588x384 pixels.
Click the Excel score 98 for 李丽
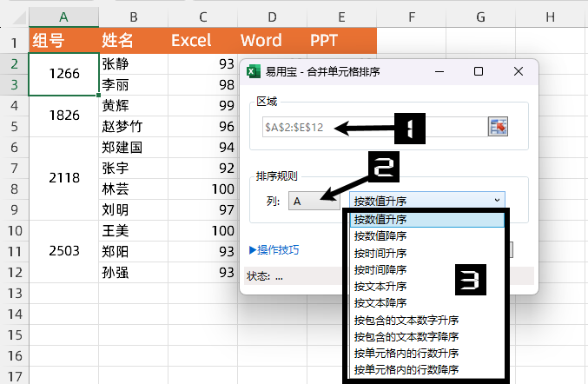[203, 85]
